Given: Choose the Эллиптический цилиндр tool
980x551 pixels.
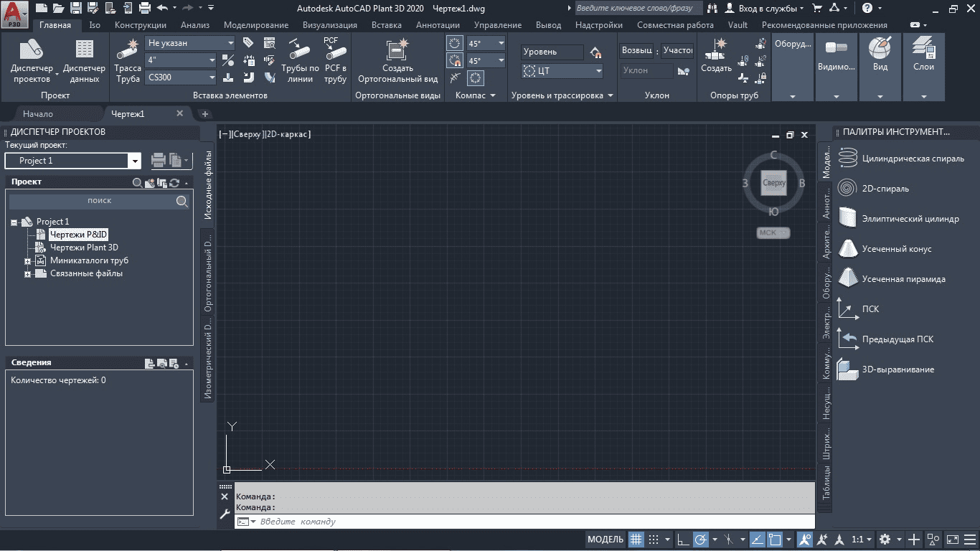Looking at the screenshot, I should [898, 219].
